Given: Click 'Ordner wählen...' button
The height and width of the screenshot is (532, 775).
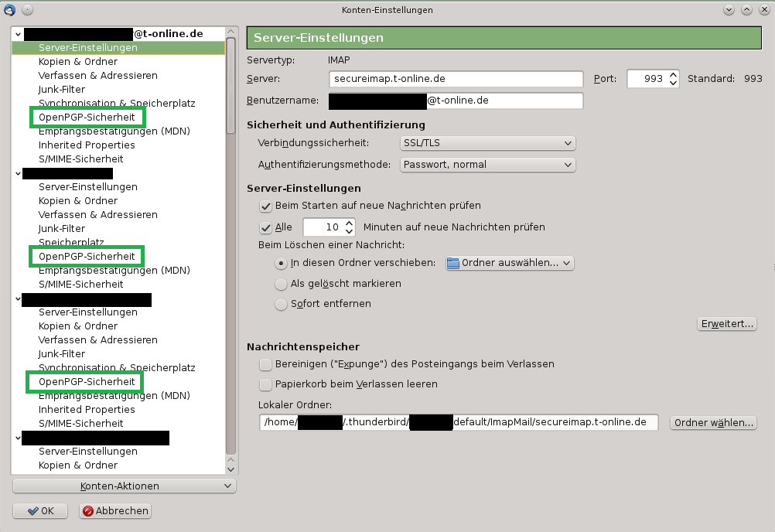Looking at the screenshot, I should click(x=714, y=422).
